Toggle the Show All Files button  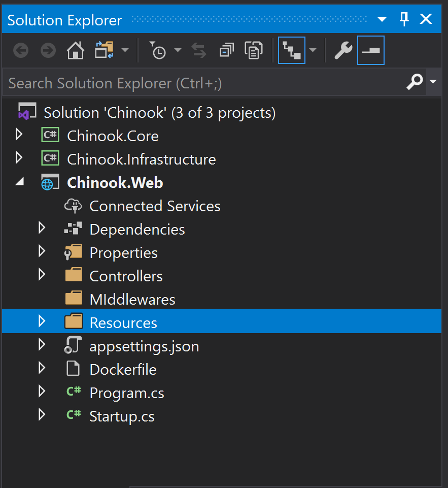292,50
